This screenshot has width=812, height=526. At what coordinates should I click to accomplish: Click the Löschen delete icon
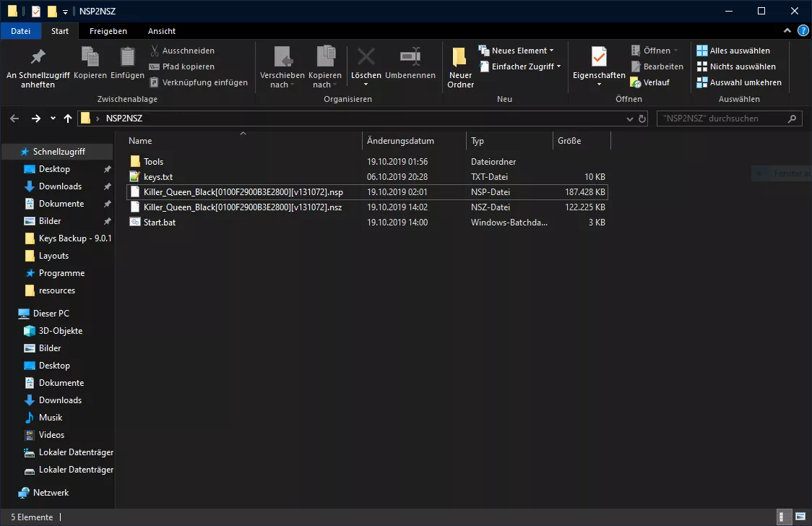pos(366,58)
